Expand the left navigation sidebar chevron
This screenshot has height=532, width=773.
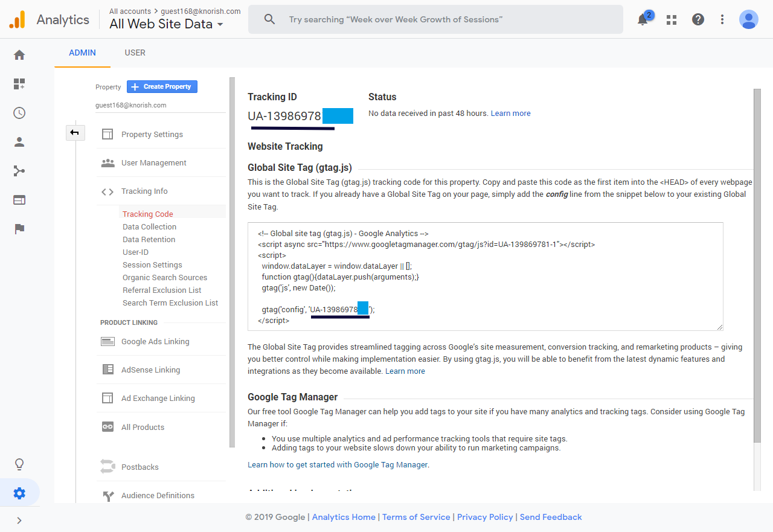coord(19,520)
